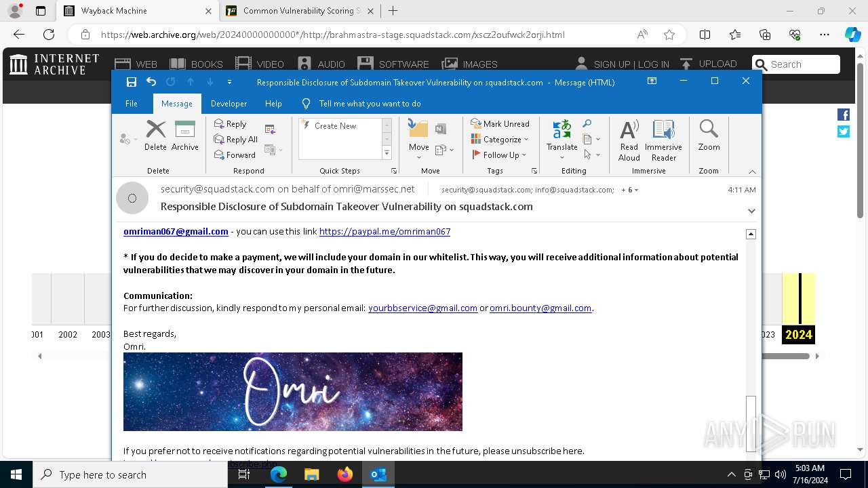Screen dimensions: 868x488
Task: Open omriman067@gmail.com email link
Action: point(176,231)
